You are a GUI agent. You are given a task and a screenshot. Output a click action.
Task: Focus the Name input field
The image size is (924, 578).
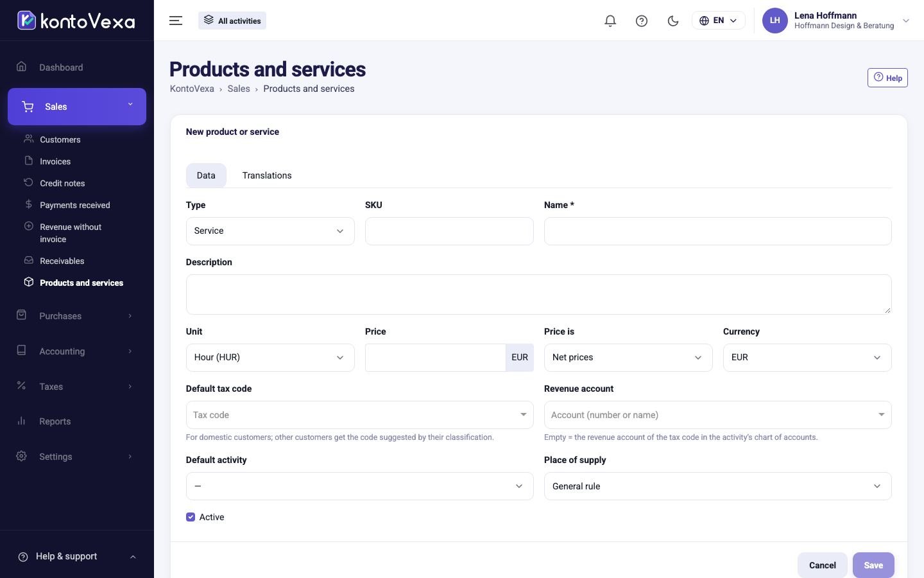(718, 231)
